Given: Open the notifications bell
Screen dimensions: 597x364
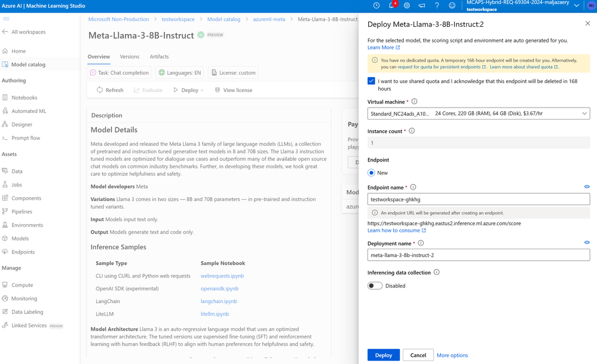Looking at the screenshot, I should (392, 6).
